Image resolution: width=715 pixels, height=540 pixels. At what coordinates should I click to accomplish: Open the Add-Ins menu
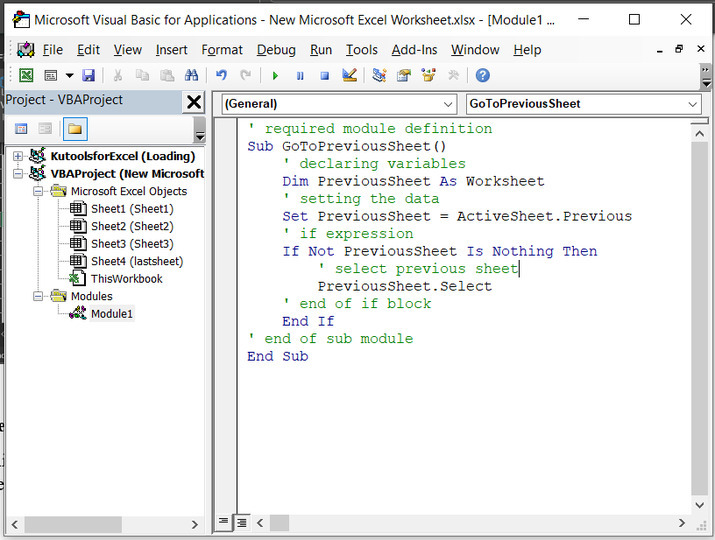(x=414, y=50)
